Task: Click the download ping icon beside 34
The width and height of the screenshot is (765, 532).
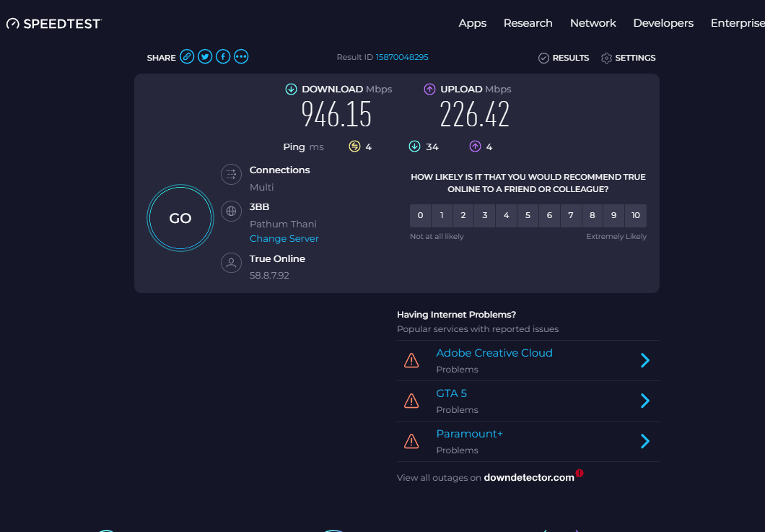Action: 414,147
